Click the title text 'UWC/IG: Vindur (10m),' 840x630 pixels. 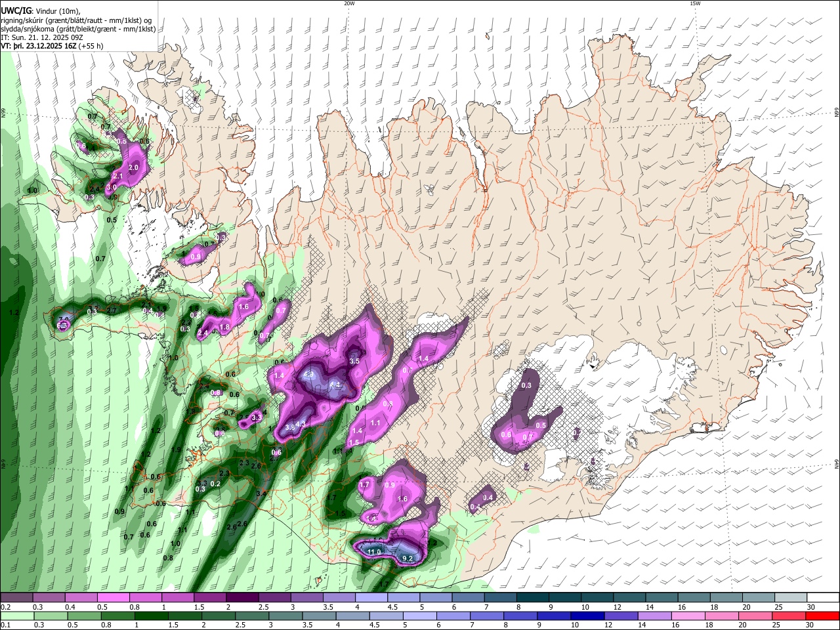pyautogui.click(x=41, y=10)
